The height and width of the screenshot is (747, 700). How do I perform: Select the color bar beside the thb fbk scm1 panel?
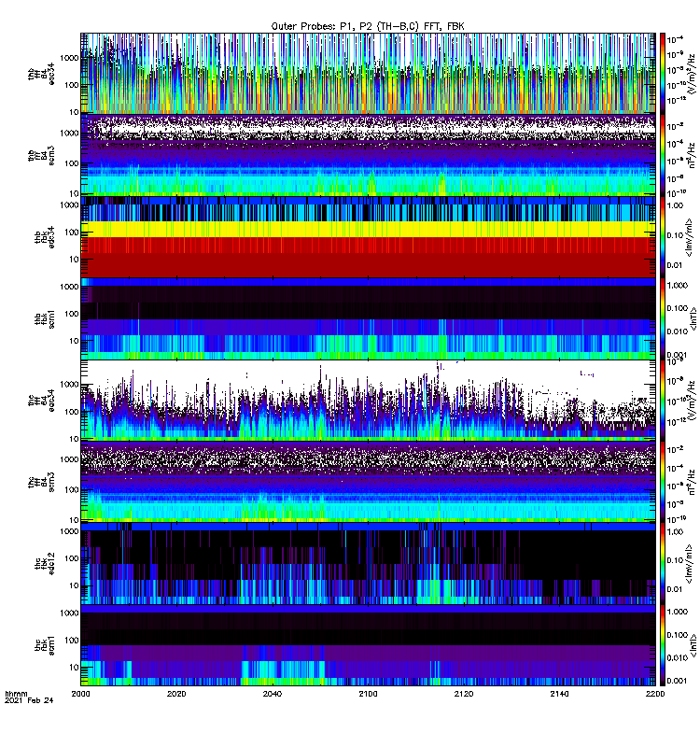662,318
